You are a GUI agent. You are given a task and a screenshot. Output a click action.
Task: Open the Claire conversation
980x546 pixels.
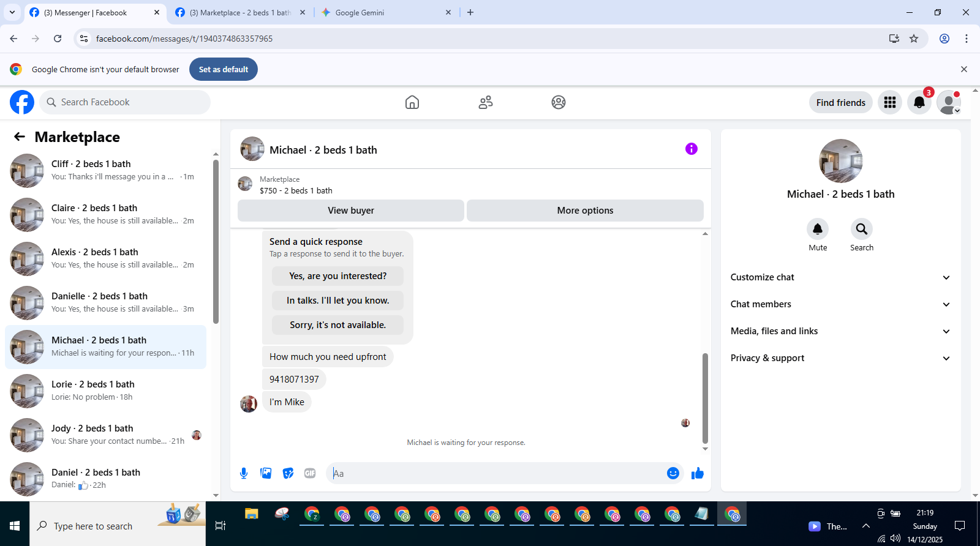click(105, 215)
